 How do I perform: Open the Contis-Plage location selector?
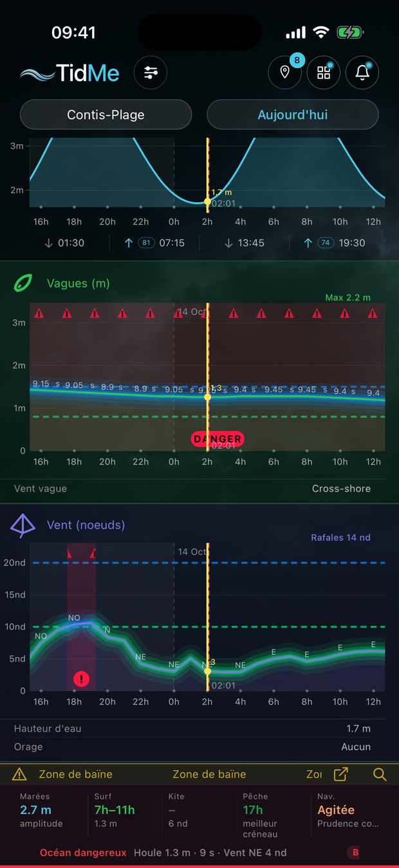(x=106, y=115)
